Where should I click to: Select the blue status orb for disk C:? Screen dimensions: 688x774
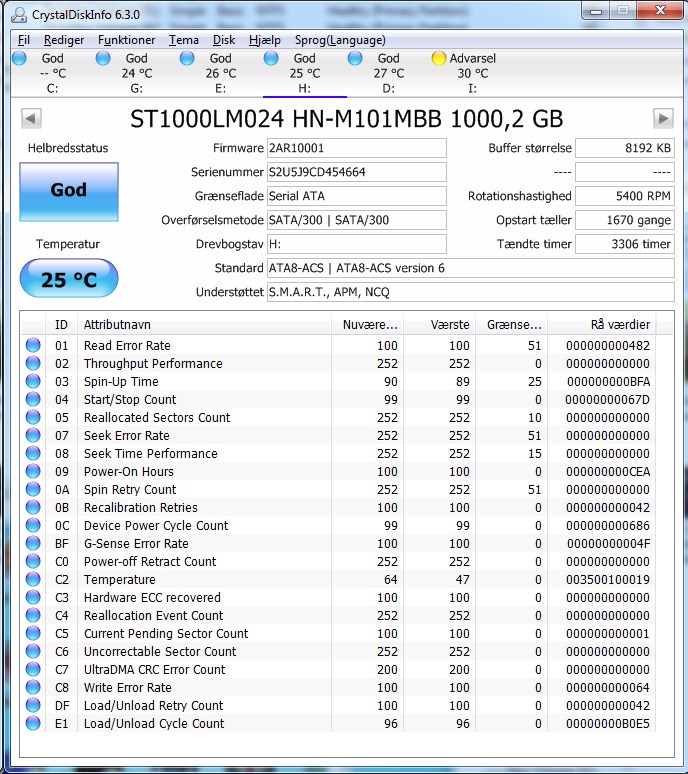click(19, 58)
